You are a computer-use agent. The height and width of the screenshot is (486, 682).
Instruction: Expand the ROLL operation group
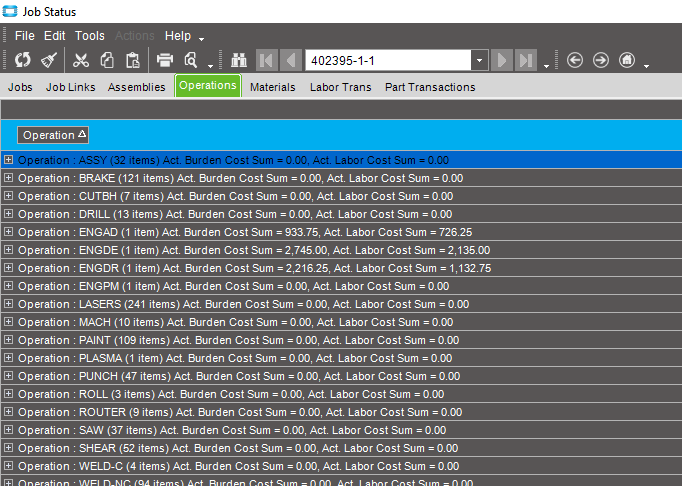[x=8, y=394]
